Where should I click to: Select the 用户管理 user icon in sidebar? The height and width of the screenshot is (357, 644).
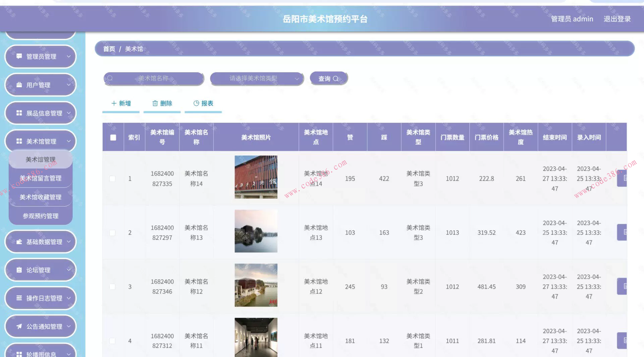(x=19, y=85)
